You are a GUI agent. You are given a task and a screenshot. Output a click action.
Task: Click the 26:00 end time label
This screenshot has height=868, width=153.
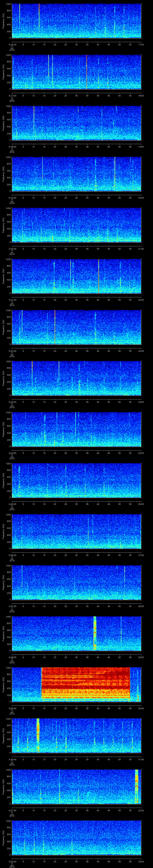141,504
